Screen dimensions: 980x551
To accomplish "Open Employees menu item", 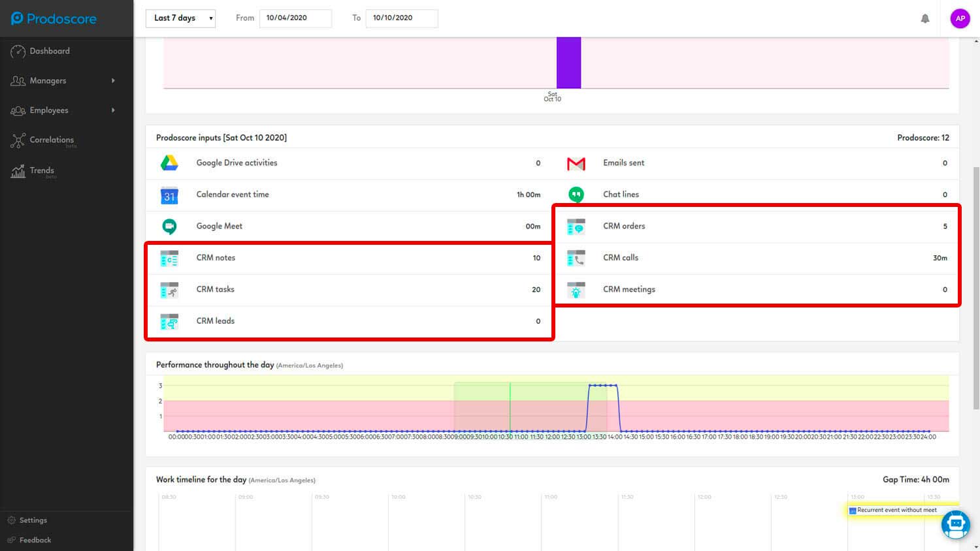I will [49, 110].
